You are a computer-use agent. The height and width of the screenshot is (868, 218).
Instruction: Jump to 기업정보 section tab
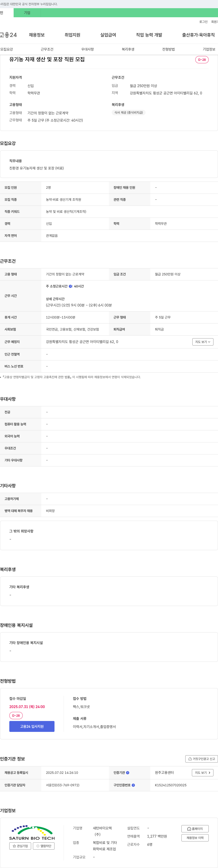click(x=209, y=49)
